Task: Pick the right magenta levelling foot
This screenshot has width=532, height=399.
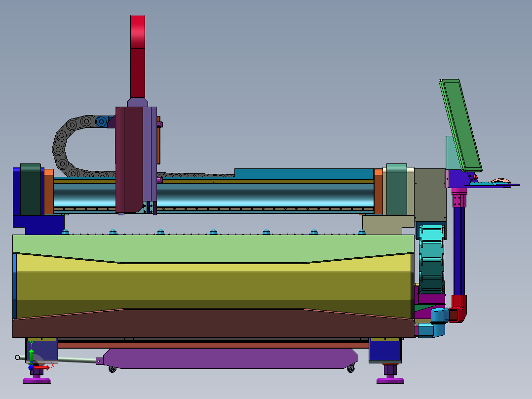Action: click(x=390, y=381)
